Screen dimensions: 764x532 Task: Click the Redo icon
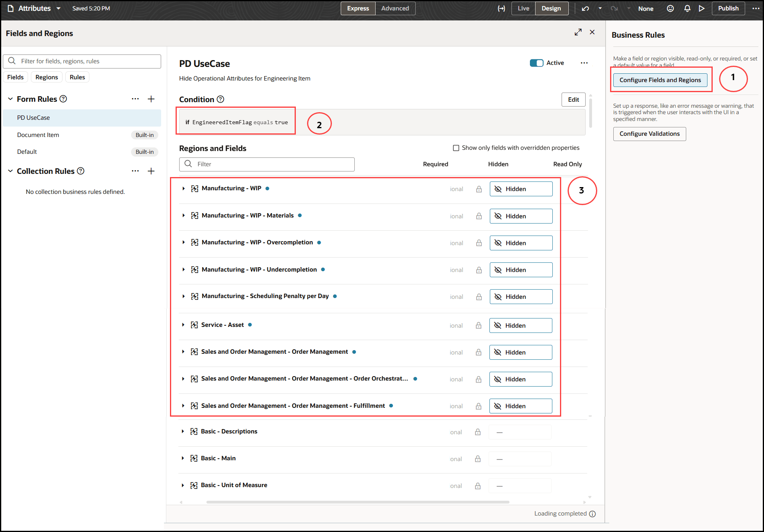click(614, 8)
